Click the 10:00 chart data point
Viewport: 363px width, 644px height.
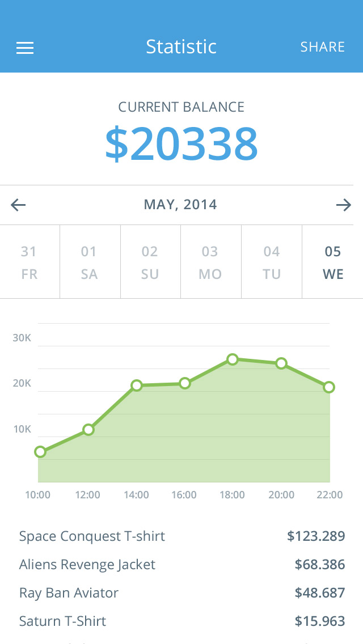pos(40,452)
